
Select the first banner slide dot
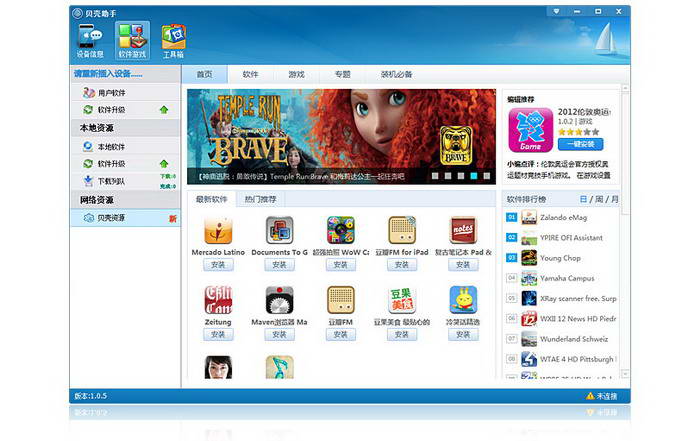pos(435,176)
